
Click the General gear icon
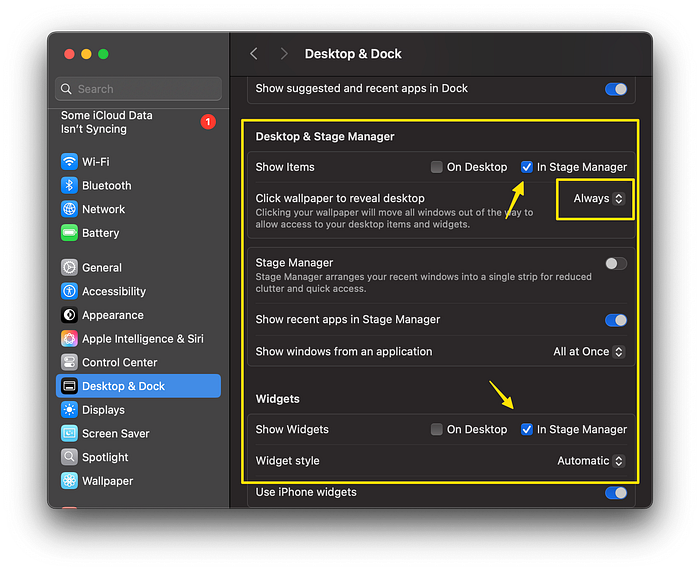pyautogui.click(x=69, y=267)
